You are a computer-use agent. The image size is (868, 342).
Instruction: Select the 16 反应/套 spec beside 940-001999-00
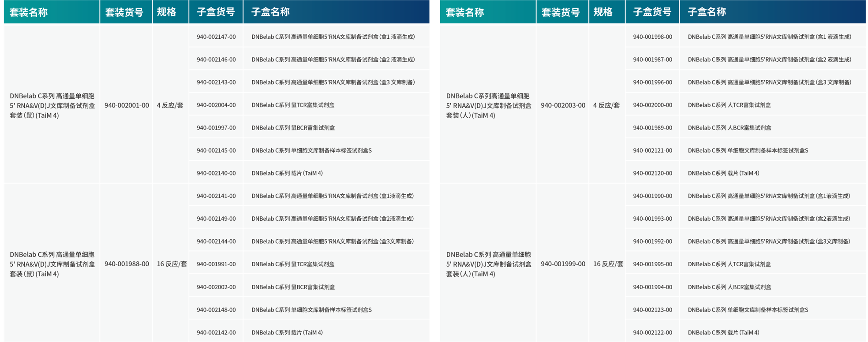tap(608, 264)
